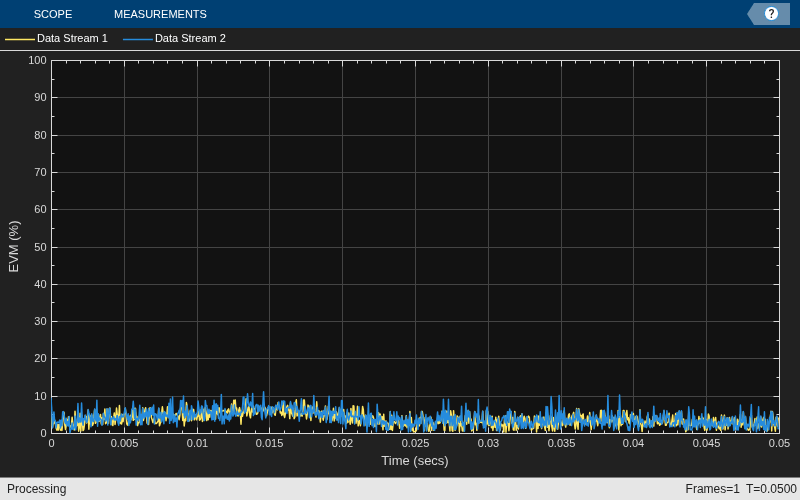800x500 pixels.
Task: Open the help question mark icon
Action: 771,14
